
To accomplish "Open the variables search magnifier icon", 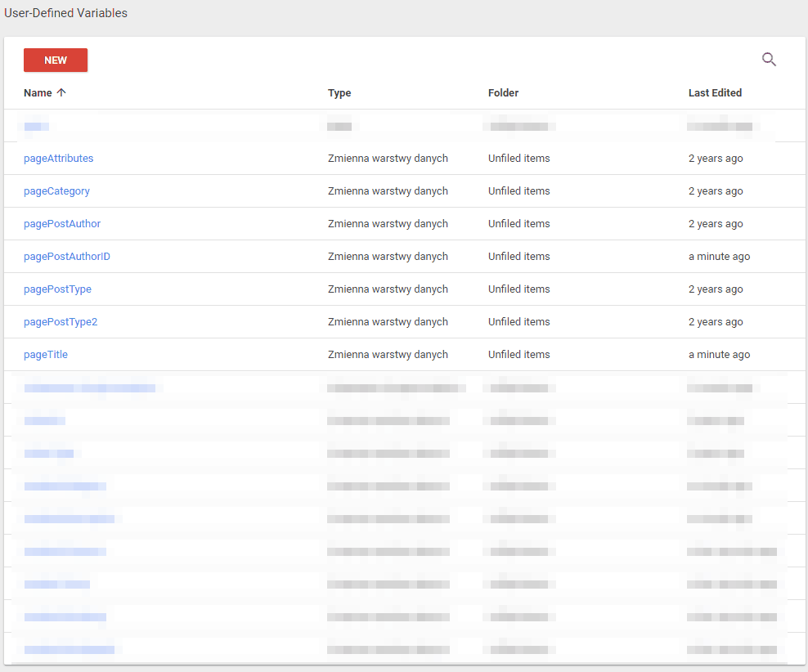I will pyautogui.click(x=769, y=59).
